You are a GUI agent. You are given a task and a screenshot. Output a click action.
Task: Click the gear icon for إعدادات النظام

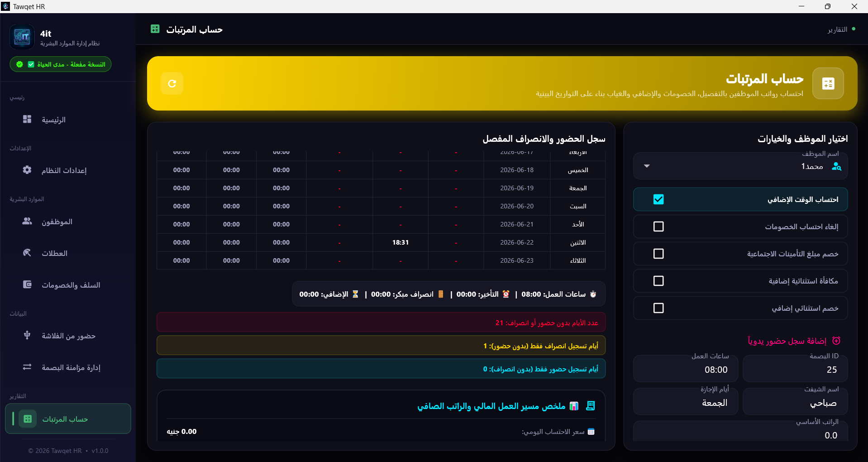click(x=27, y=170)
